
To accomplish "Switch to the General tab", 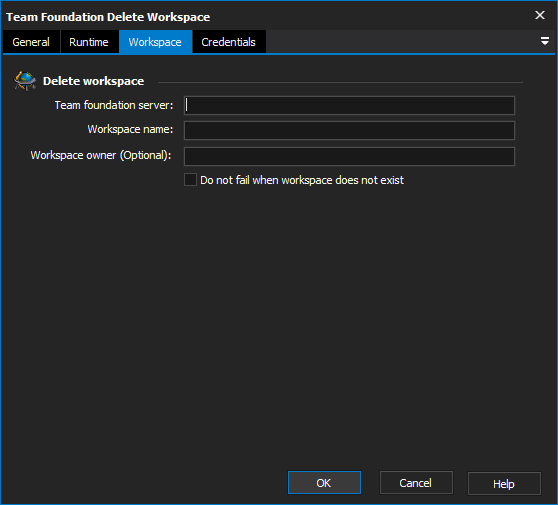I will click(31, 42).
